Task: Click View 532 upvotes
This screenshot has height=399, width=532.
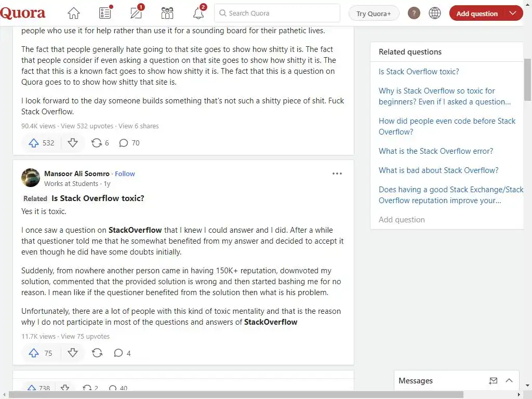Action: pos(87,126)
